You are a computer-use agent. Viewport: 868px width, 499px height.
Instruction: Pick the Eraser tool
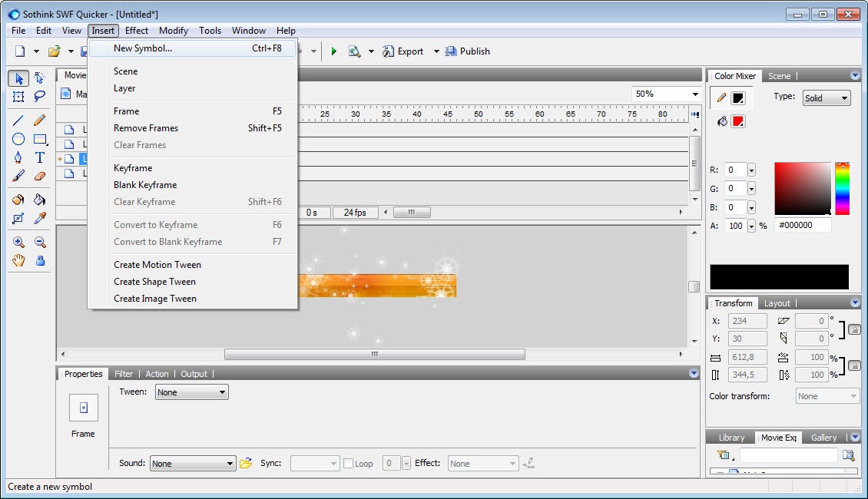coord(40,176)
